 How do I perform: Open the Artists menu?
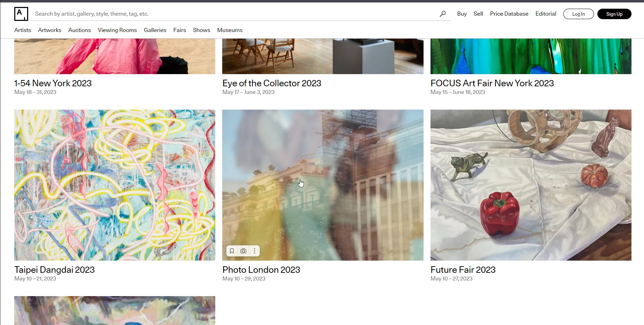(23, 30)
